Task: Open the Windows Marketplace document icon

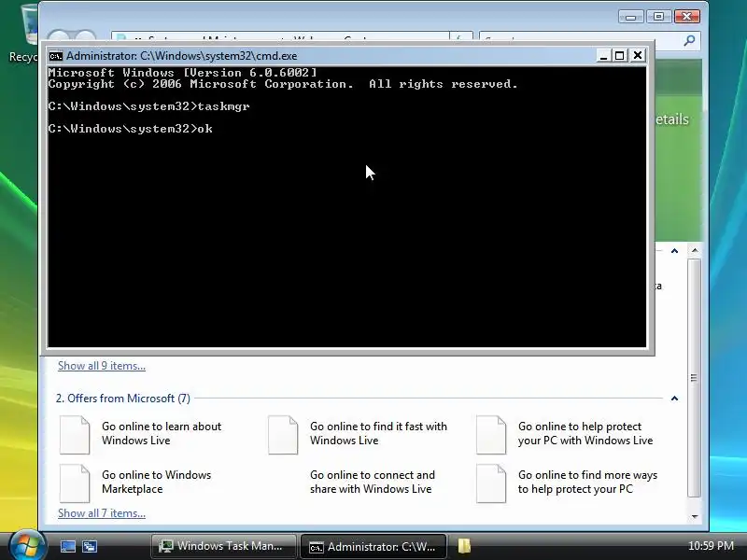Action: [x=75, y=483]
